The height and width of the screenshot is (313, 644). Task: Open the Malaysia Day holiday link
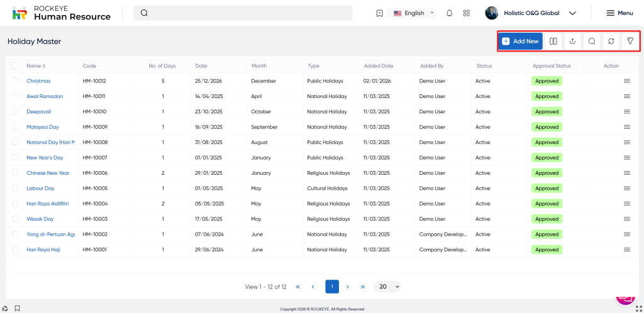click(42, 127)
